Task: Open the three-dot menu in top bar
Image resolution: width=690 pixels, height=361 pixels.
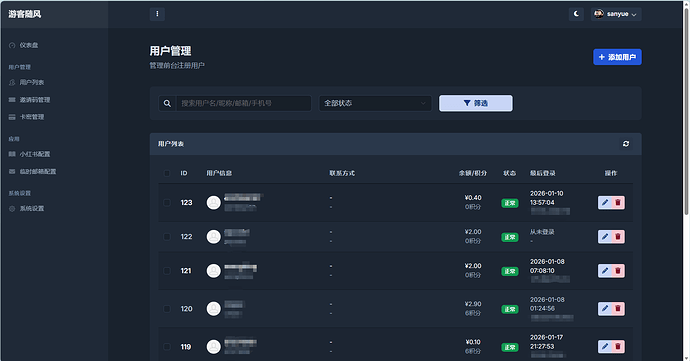Action: pyautogui.click(x=157, y=14)
